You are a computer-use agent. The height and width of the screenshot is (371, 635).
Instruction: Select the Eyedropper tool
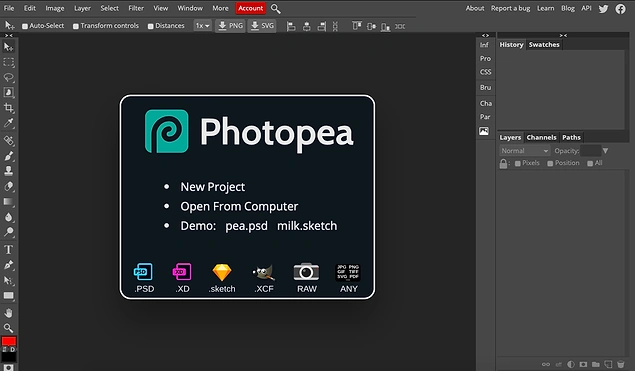[9, 123]
